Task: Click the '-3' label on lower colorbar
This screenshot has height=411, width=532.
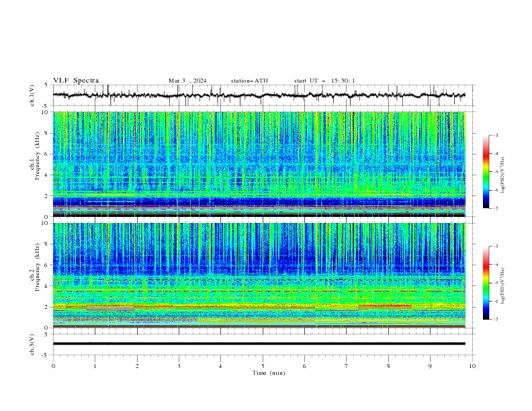Action: pyautogui.click(x=495, y=246)
